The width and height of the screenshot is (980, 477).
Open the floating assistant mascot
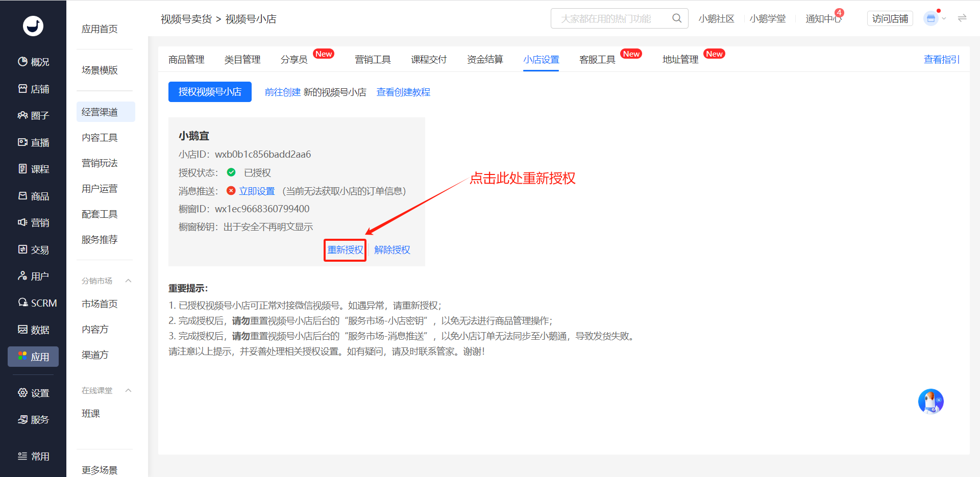pos(930,401)
